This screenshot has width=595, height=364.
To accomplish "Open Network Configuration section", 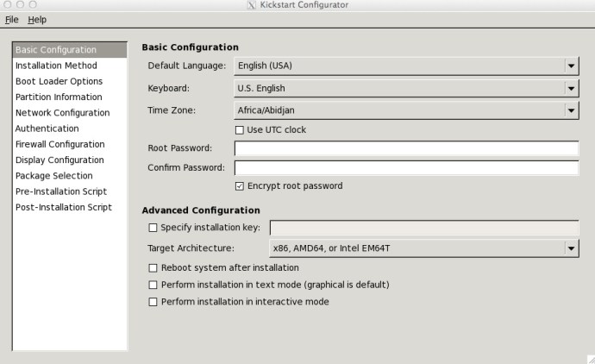I will (70, 113).
